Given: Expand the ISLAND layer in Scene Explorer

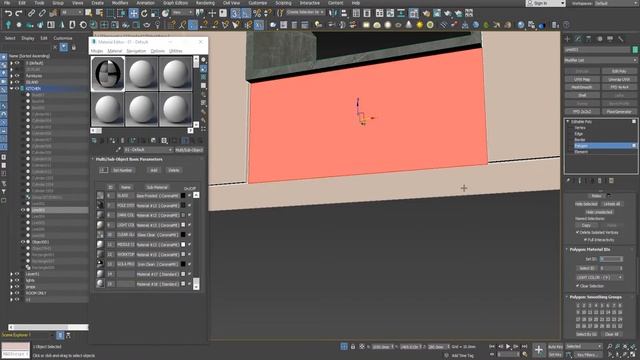Looking at the screenshot, I should pos(11,82).
